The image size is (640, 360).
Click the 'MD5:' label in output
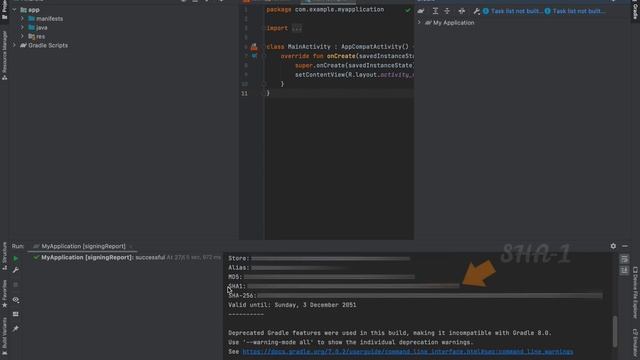pyautogui.click(x=235, y=277)
